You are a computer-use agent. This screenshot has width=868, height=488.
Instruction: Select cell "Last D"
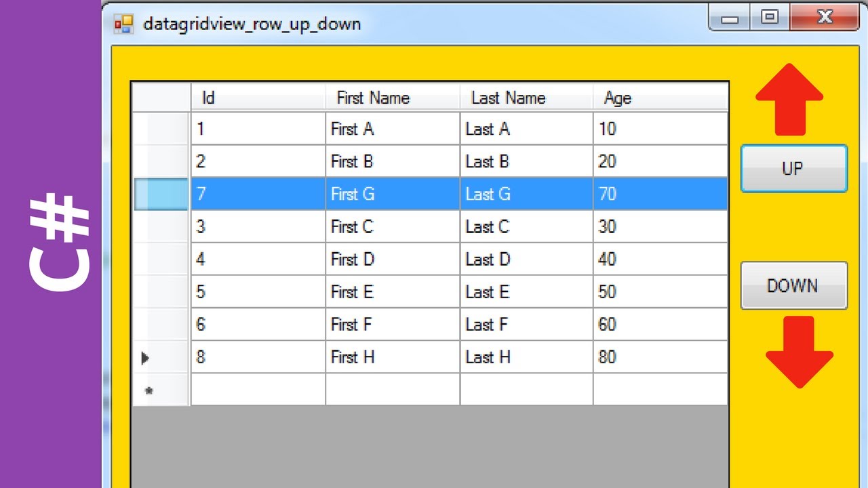[526, 259]
